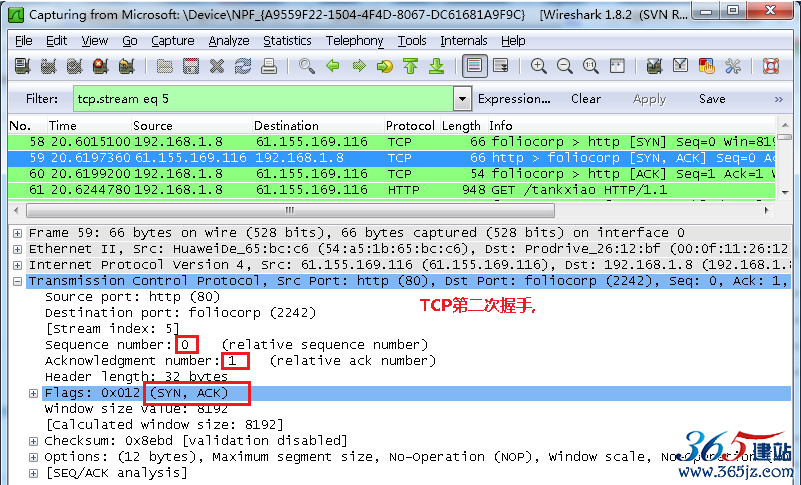Viewport: 801px width, 485px height.
Task: Open the Telephony menu
Action: coord(355,40)
